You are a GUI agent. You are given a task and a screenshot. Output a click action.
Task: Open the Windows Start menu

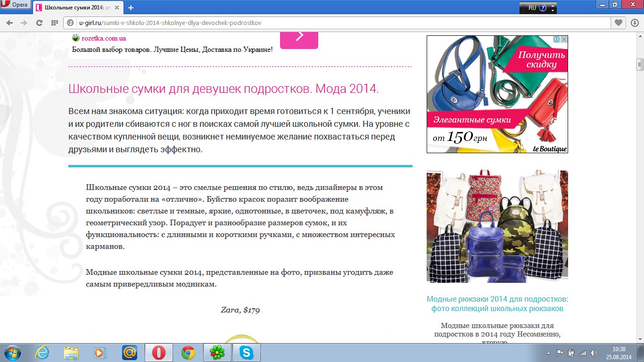(x=12, y=353)
